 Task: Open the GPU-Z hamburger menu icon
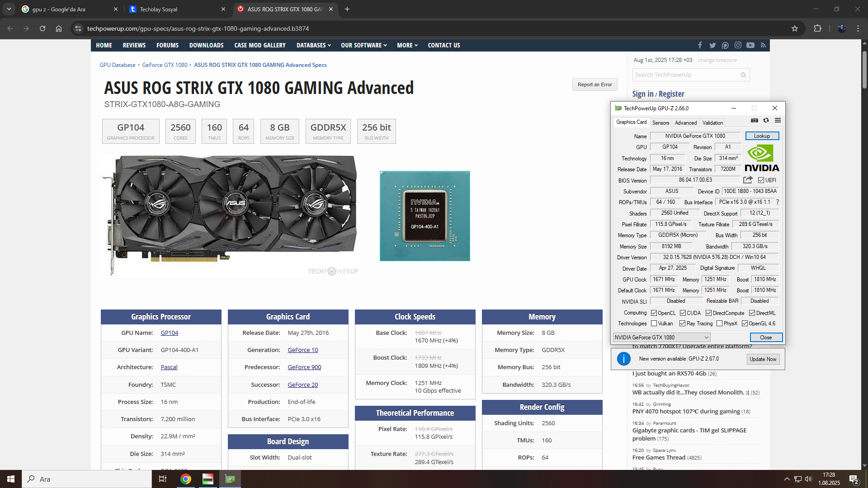click(778, 120)
